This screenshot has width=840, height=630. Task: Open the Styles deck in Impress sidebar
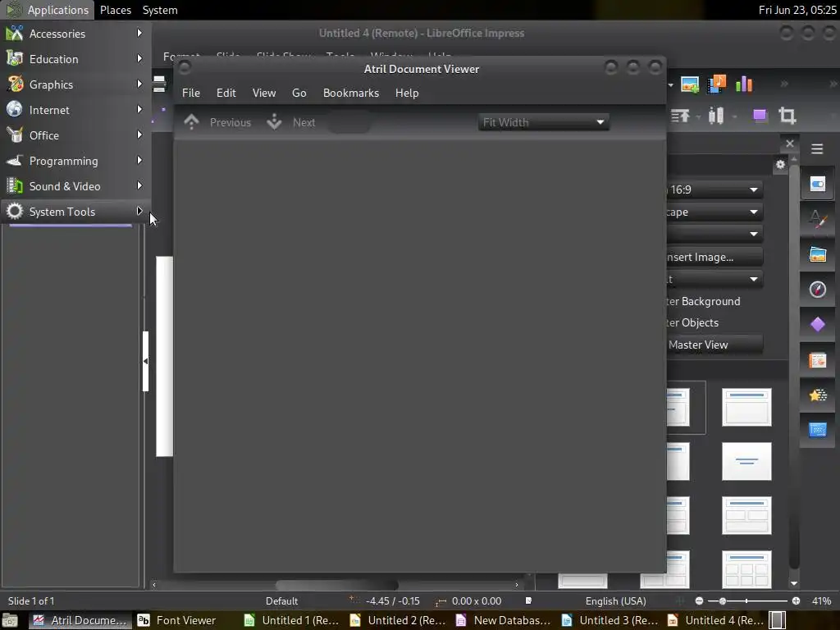coord(818,219)
